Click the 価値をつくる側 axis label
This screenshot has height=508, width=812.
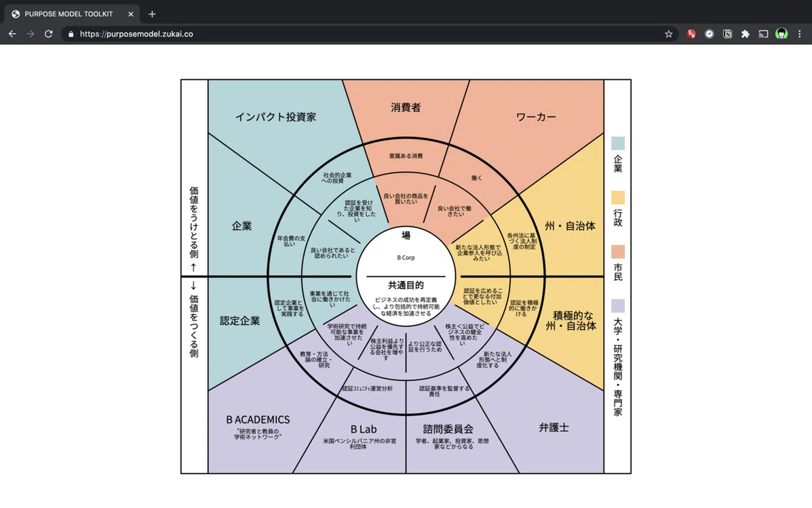[x=194, y=325]
